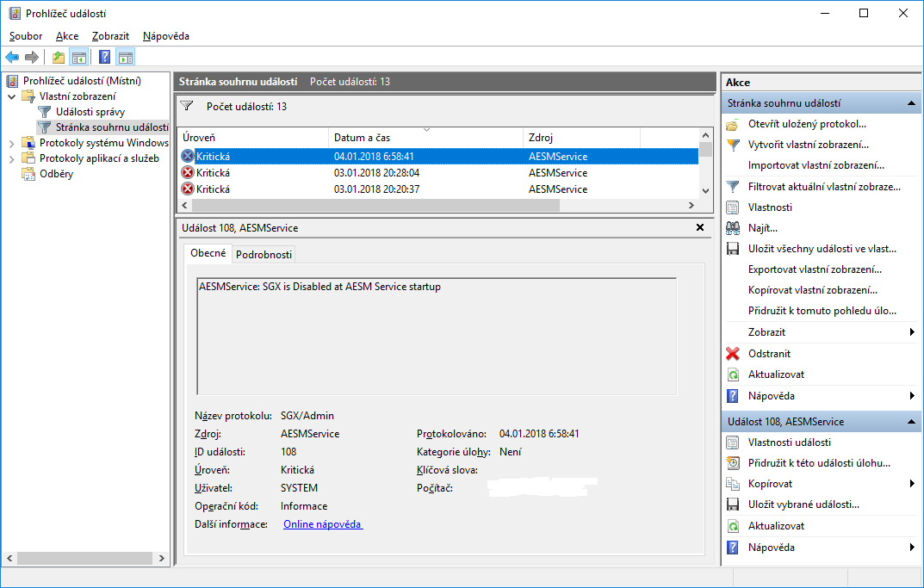Click the Najít binoculars icon
This screenshot has height=588, width=924.
(733, 228)
